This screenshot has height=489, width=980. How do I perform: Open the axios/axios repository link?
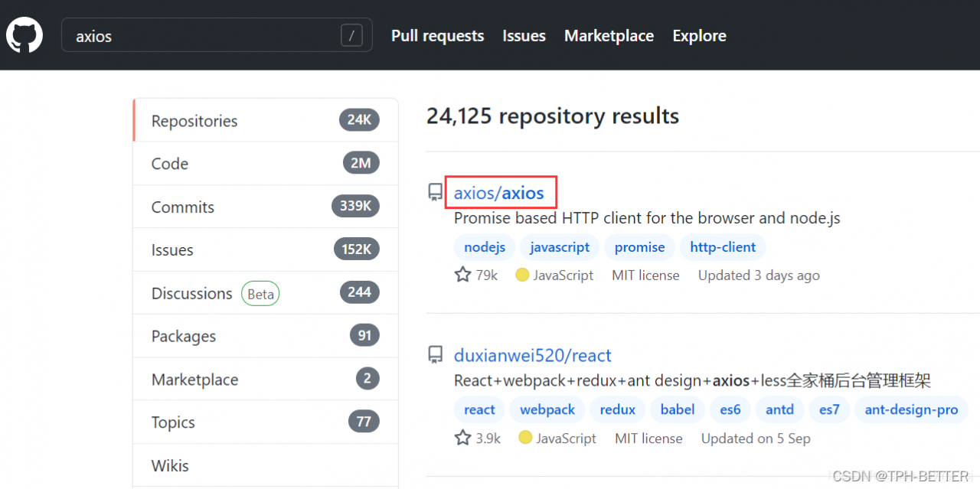(499, 193)
